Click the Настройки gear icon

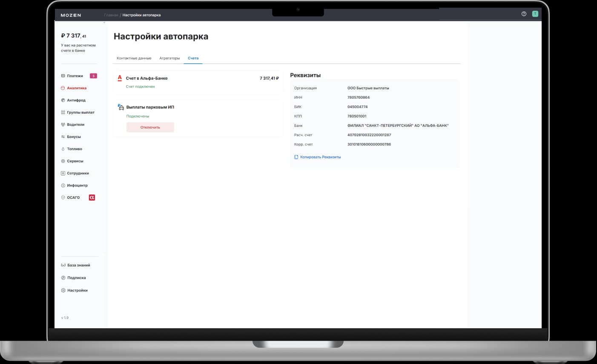coord(63,290)
